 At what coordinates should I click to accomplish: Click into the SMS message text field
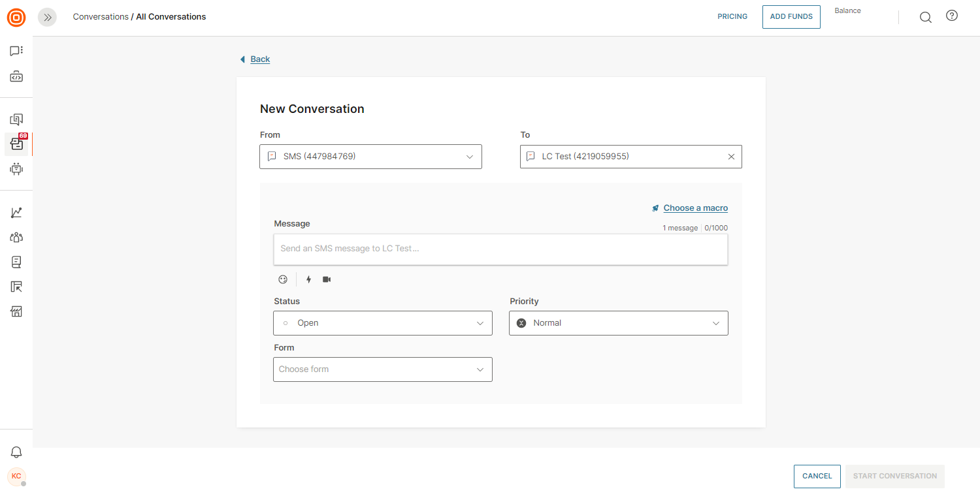point(500,249)
